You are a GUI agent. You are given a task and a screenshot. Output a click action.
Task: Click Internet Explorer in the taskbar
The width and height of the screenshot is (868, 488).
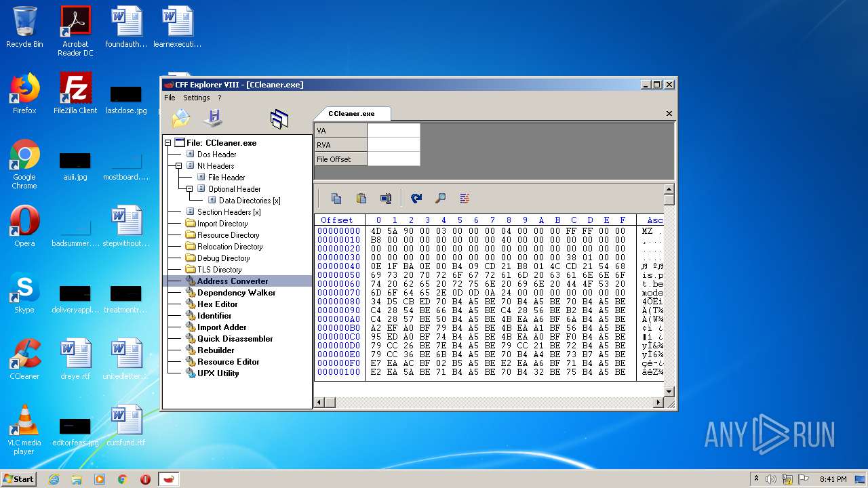54,479
